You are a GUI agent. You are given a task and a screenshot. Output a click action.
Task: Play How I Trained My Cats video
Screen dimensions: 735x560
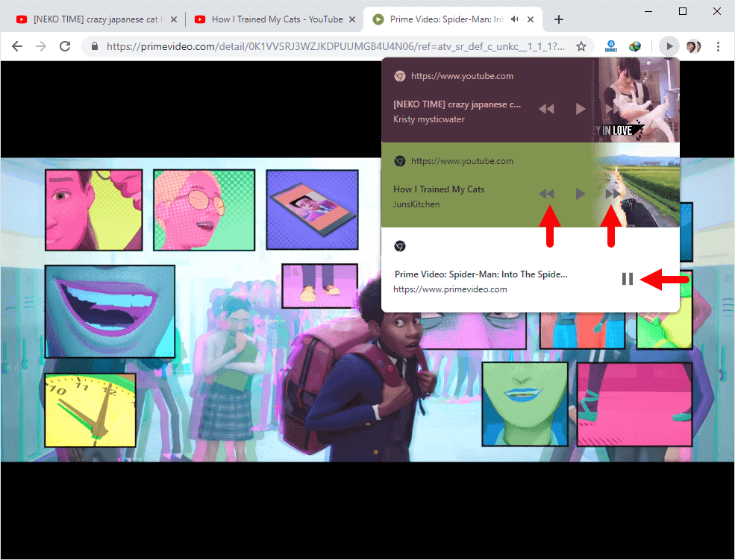click(581, 193)
